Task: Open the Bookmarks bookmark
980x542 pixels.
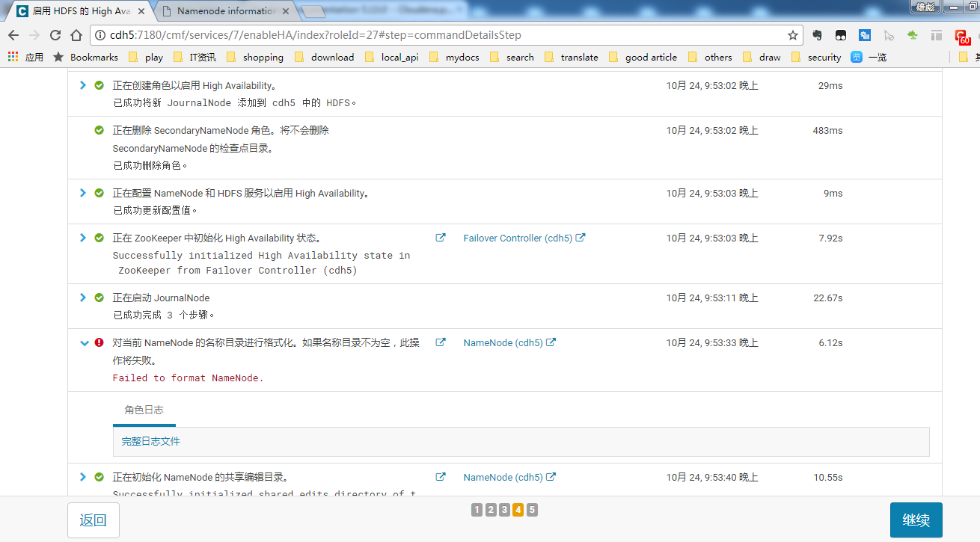Action: [x=85, y=57]
